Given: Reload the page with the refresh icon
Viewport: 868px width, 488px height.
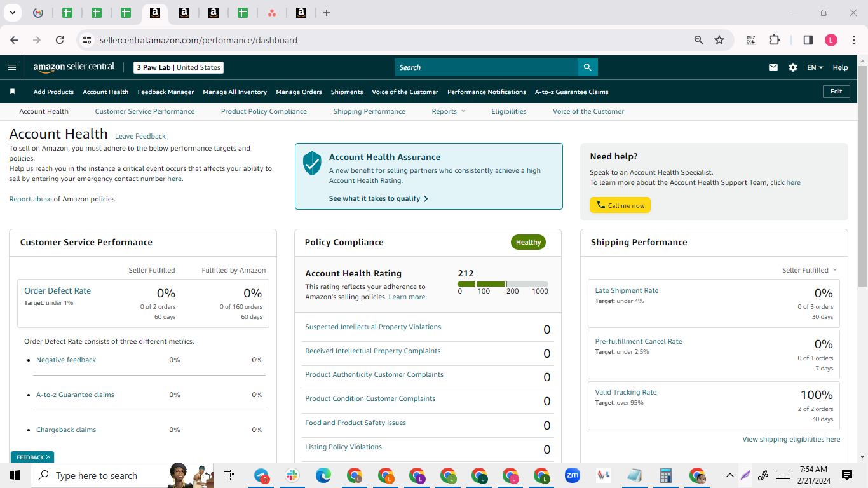Looking at the screenshot, I should pyautogui.click(x=60, y=40).
